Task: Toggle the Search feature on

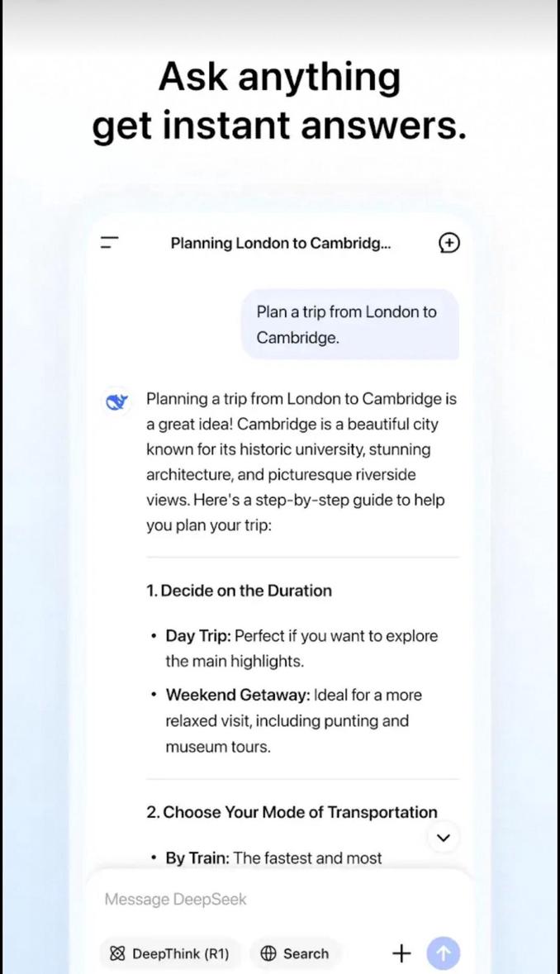Action: click(x=295, y=953)
